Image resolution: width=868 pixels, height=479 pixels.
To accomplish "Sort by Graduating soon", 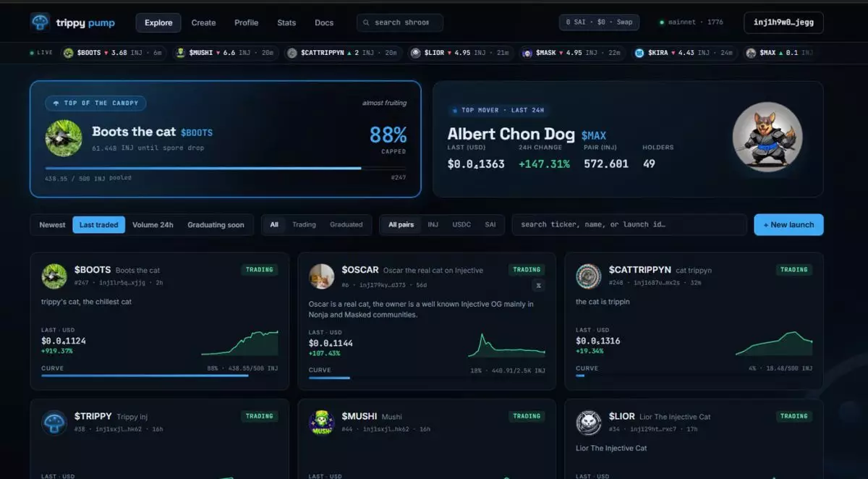I will click(x=216, y=224).
